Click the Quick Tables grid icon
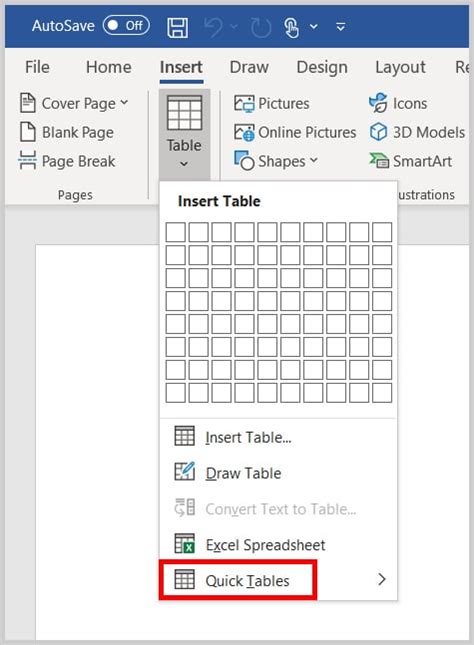 point(184,579)
